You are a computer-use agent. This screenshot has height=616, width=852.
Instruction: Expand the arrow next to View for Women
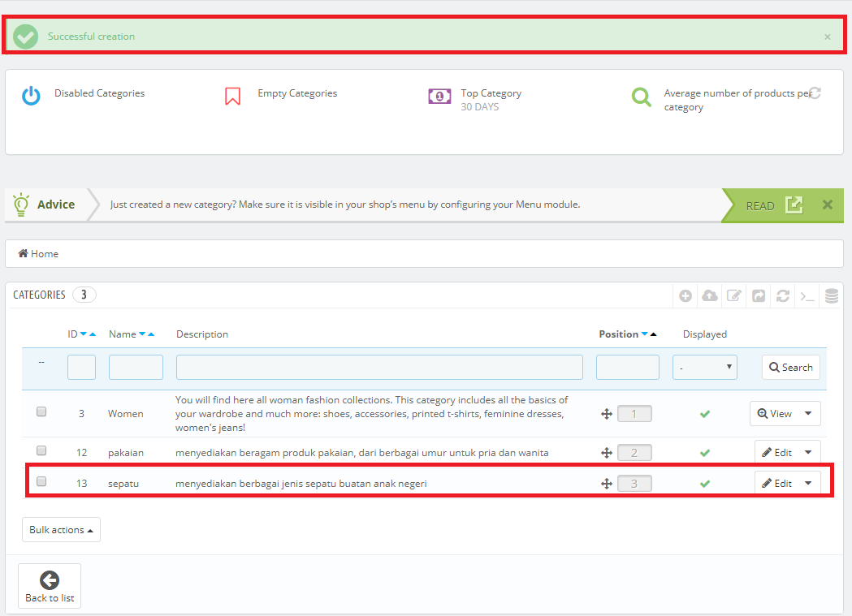point(808,414)
